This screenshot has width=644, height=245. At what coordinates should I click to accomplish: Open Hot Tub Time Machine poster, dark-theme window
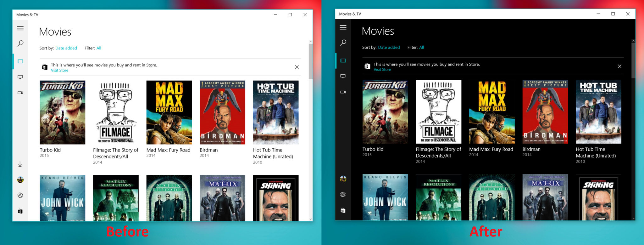[x=599, y=112]
